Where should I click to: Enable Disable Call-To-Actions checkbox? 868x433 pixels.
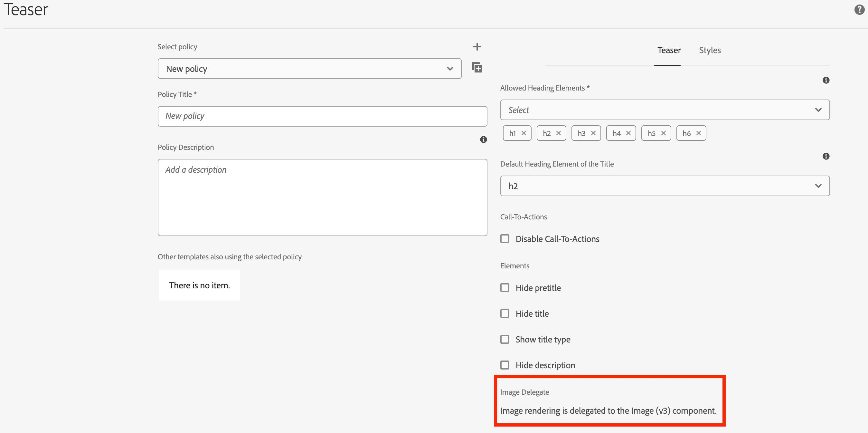click(x=505, y=239)
